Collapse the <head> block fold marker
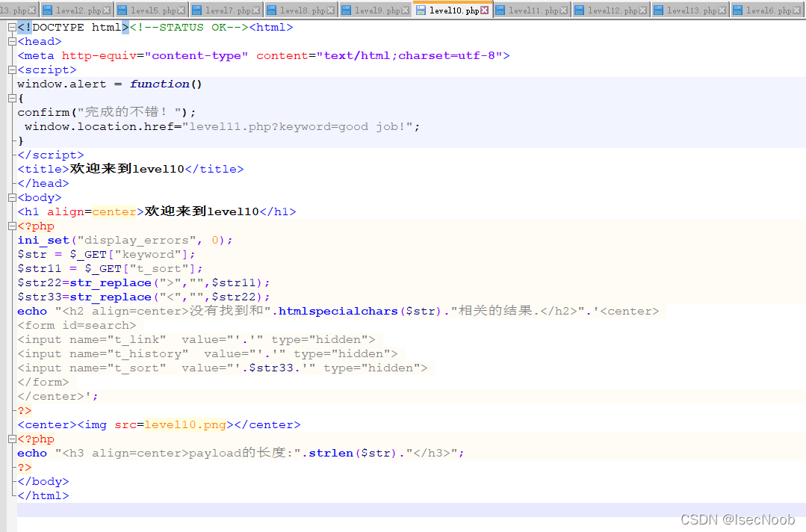 (12, 42)
